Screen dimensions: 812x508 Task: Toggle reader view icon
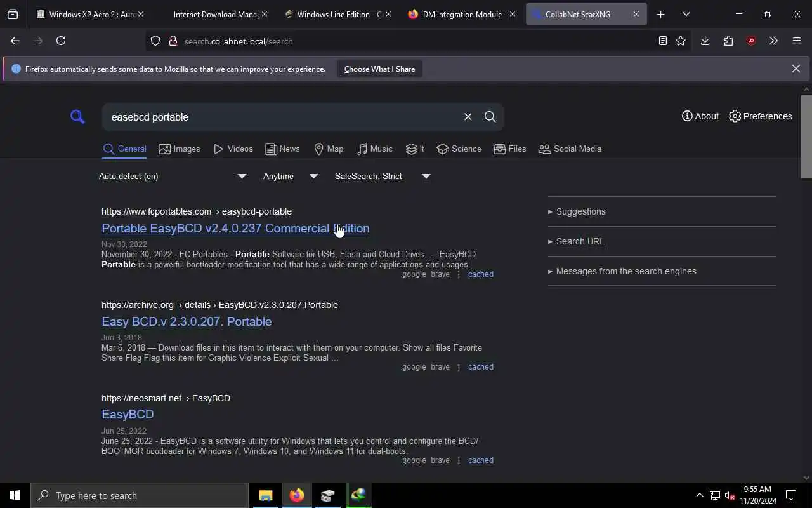coord(662,41)
